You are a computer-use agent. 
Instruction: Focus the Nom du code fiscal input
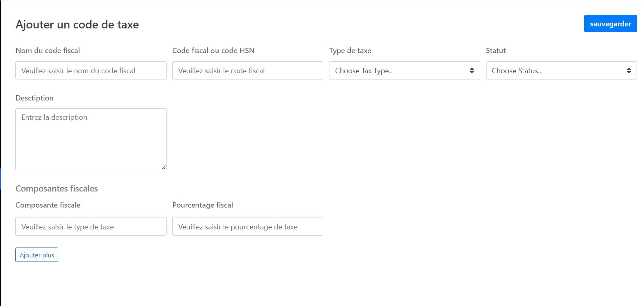91,70
